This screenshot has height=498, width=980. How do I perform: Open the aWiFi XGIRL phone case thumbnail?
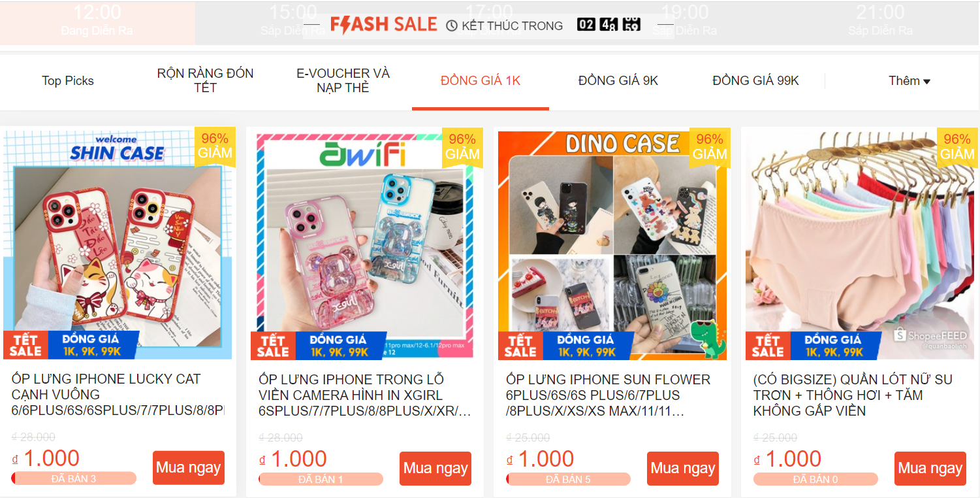[x=365, y=243]
